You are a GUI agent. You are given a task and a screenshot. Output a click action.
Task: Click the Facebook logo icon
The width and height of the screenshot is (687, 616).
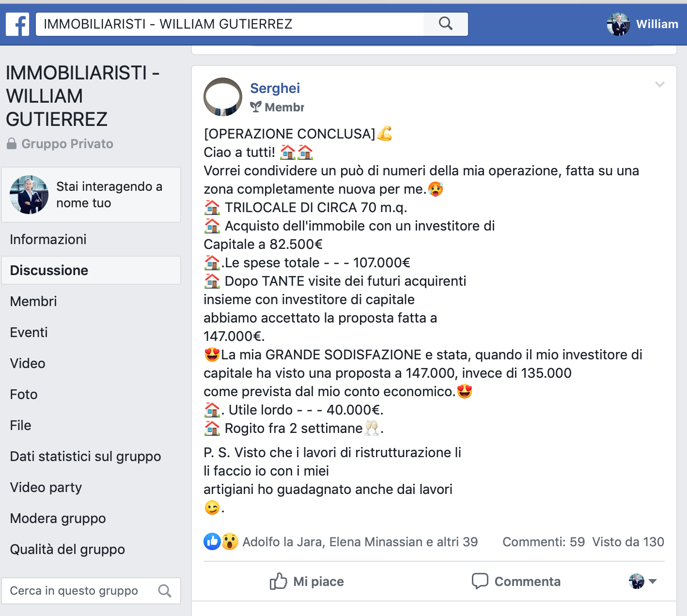click(17, 24)
